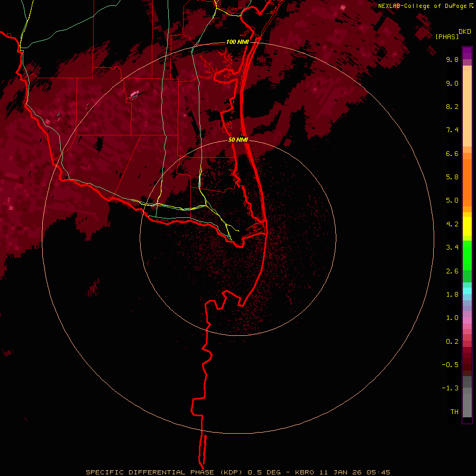Select the 5.0 legend value
Image resolution: width=476 pixels, height=476 pixels.
452,200
